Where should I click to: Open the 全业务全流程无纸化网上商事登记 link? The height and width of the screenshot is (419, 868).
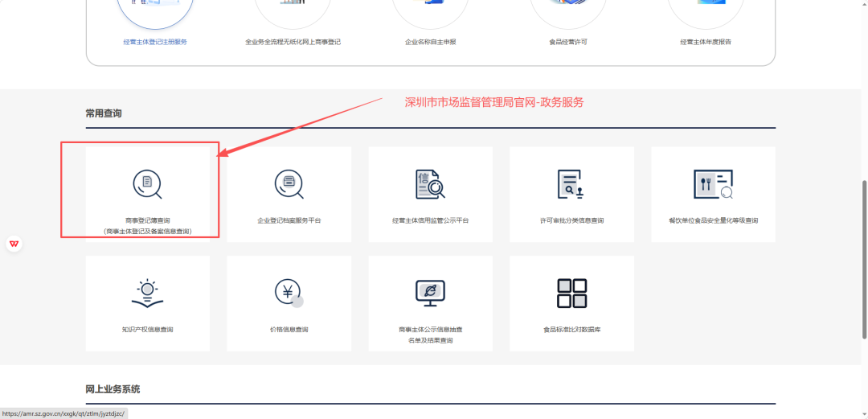293,42
